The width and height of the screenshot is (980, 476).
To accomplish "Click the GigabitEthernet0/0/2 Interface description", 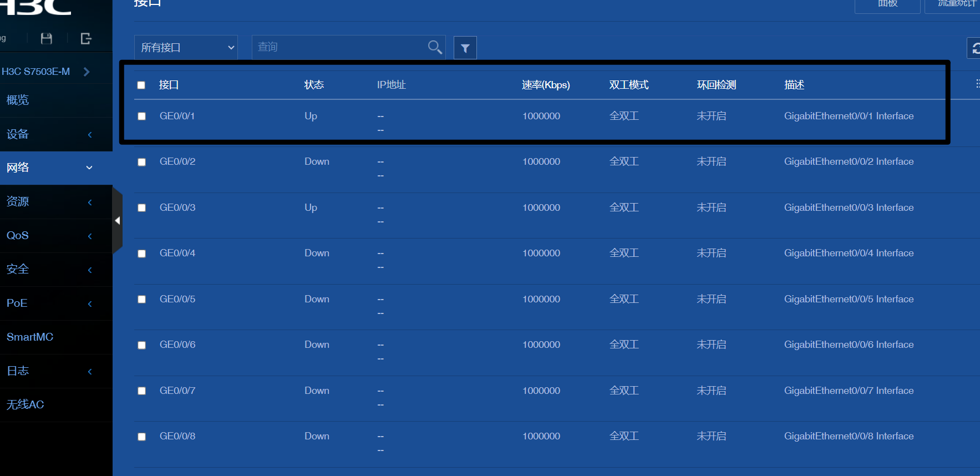I will [849, 161].
